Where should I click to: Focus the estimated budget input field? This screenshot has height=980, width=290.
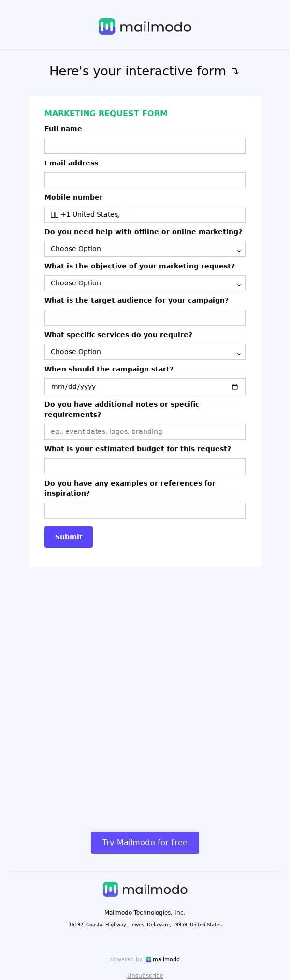(x=145, y=466)
